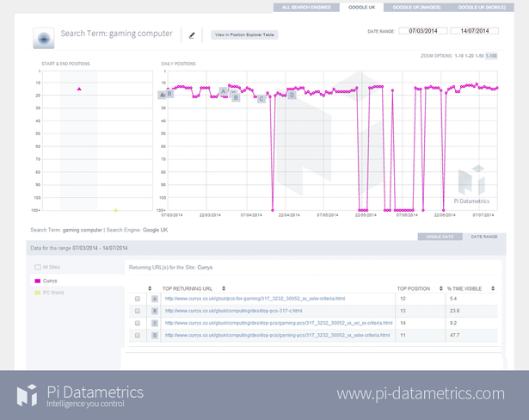Click the D label icon in table
This screenshot has height=420, width=529.
pyautogui.click(x=155, y=336)
